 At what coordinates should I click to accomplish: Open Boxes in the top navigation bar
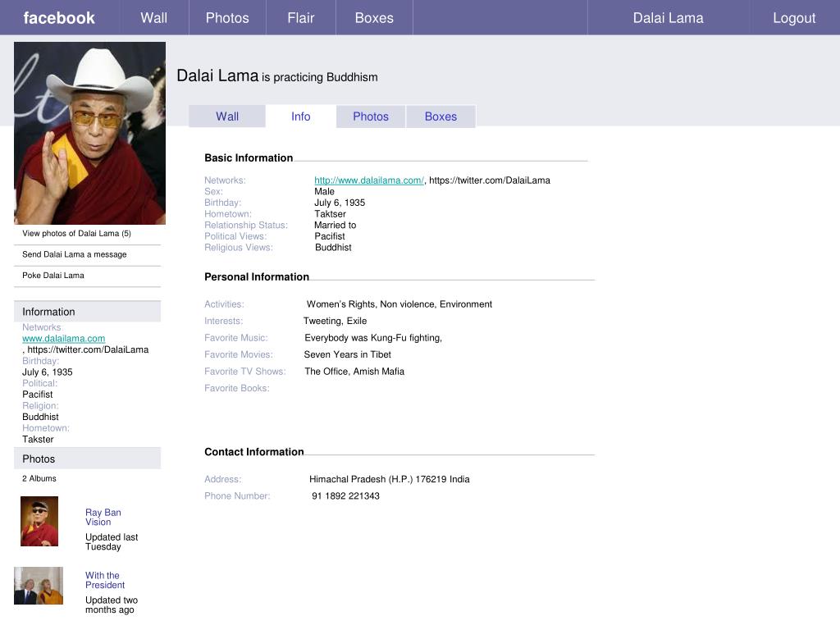374,18
